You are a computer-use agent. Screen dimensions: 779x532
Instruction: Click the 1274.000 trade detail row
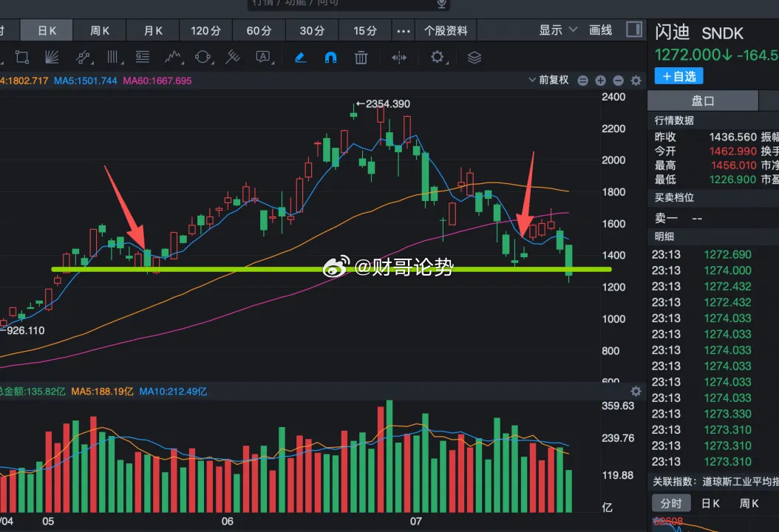click(x=714, y=270)
